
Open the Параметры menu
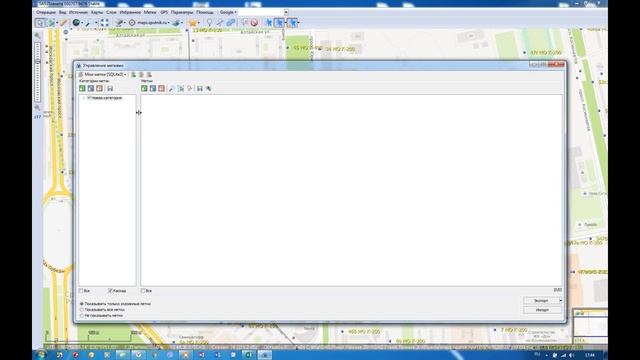(182, 12)
